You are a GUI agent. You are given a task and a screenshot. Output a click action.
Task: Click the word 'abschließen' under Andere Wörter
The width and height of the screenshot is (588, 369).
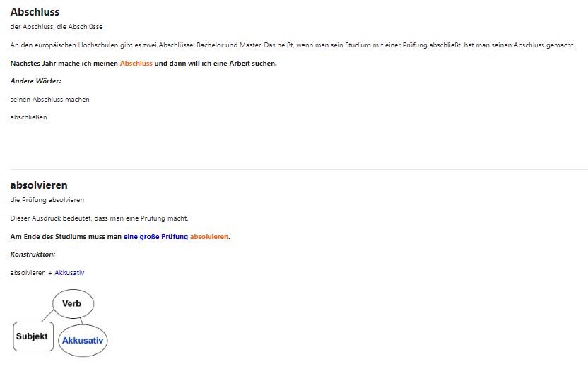pos(29,117)
